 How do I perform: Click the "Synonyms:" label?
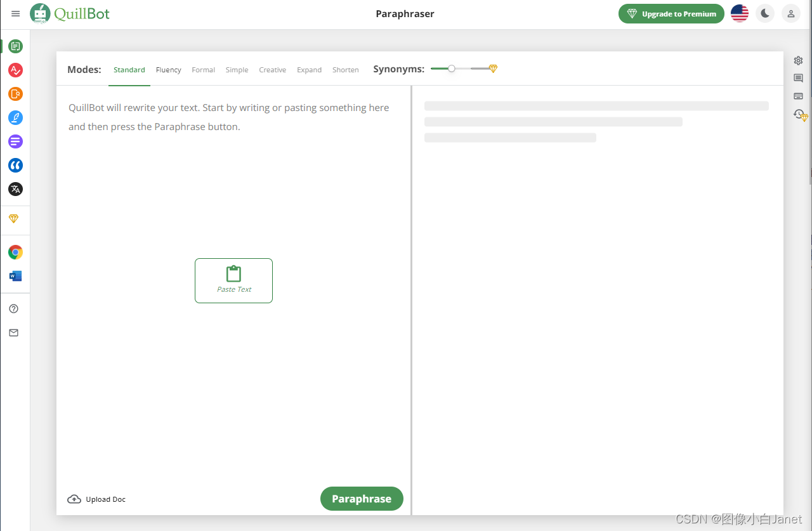(399, 69)
